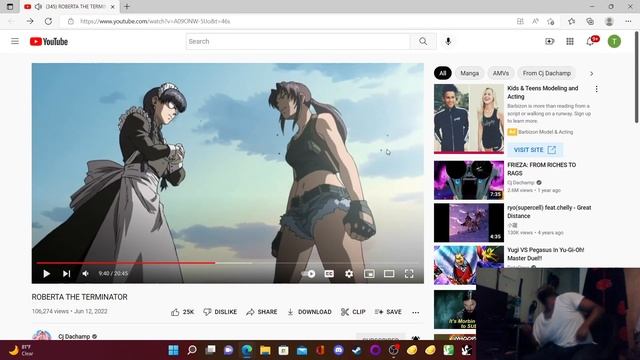Image resolution: width=640 pixels, height=360 pixels.
Task: Show more filter chips with right chevron
Action: pyautogui.click(x=591, y=73)
